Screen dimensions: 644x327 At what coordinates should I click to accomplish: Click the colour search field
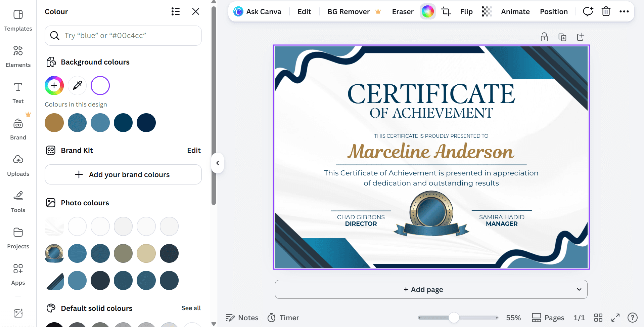[123, 36]
